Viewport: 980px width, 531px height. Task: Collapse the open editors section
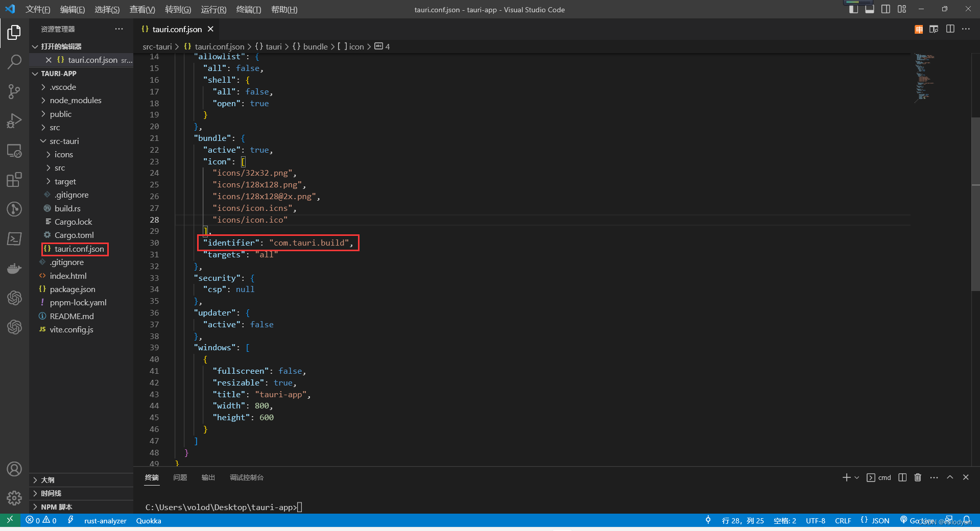pos(35,46)
